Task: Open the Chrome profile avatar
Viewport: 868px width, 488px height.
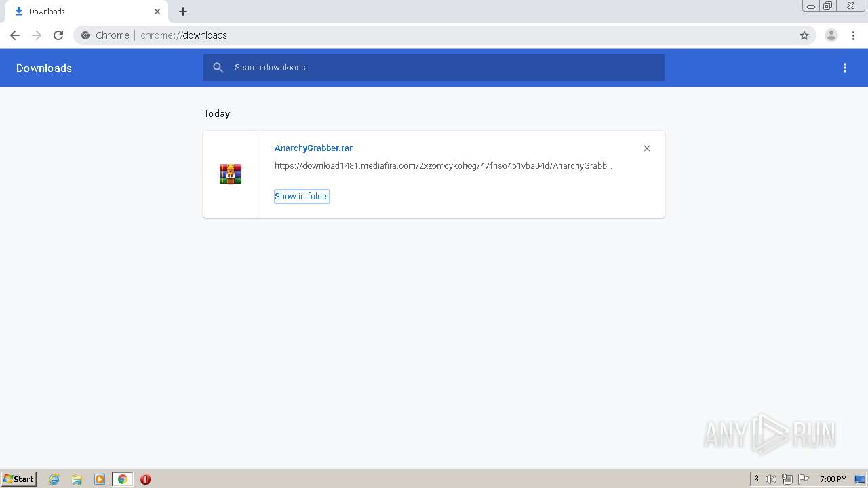Action: (831, 35)
